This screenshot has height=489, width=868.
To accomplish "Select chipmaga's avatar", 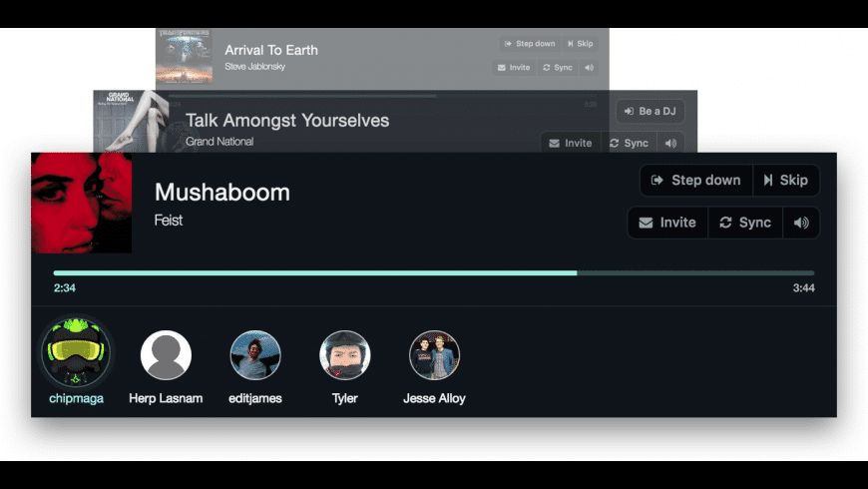I will [x=76, y=352].
